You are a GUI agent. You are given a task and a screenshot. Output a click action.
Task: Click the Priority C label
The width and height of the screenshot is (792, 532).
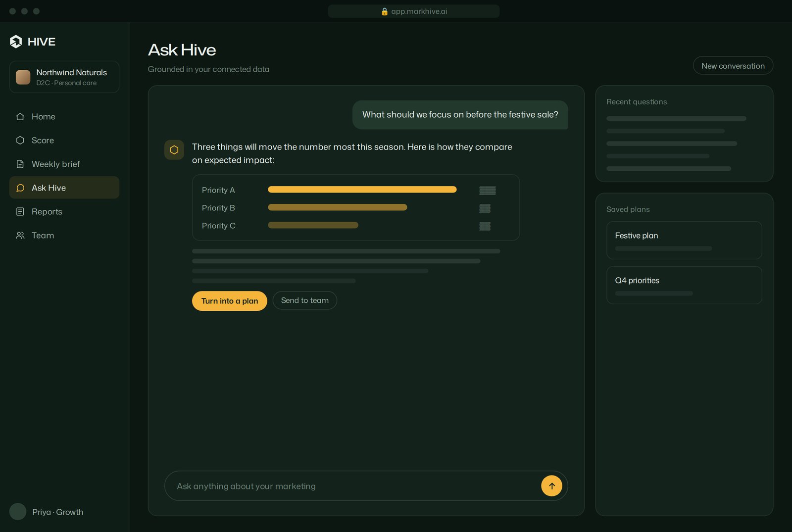219,226
